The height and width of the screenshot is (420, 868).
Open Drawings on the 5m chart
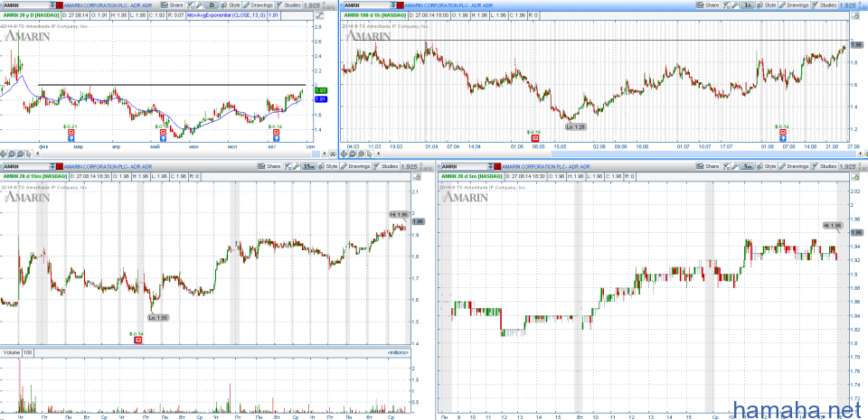pos(795,166)
